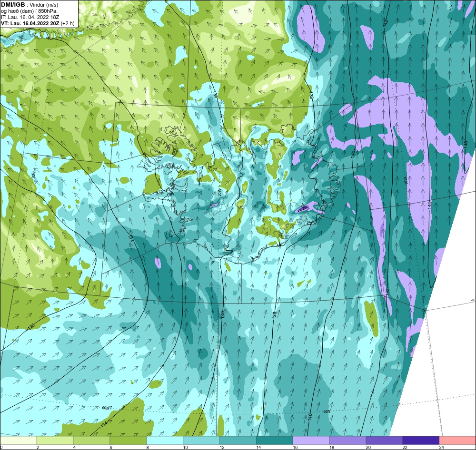The image size is (476, 450).
Task: Click the legend tick label '8'
Action: (x=148, y=447)
